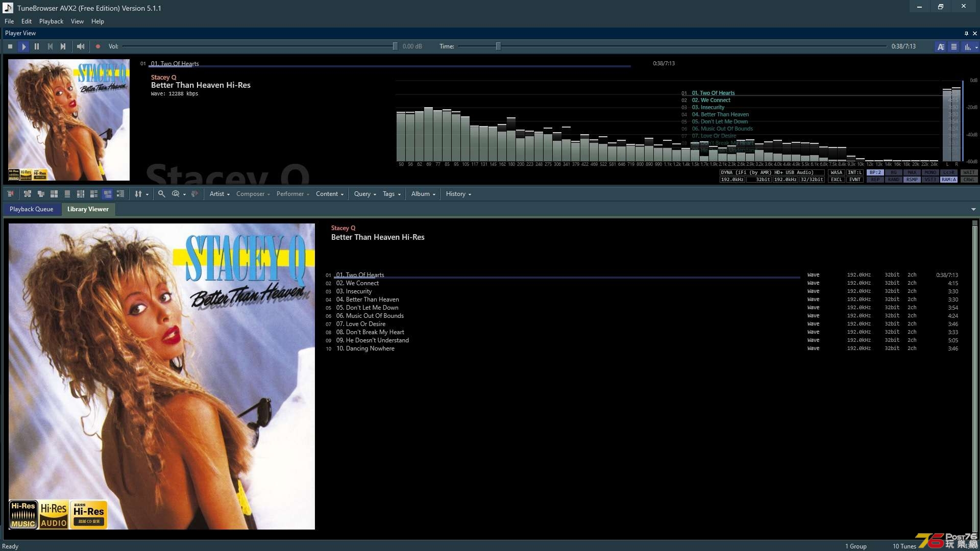
Task: Toggle the BP:2 status indicator
Action: (x=875, y=172)
